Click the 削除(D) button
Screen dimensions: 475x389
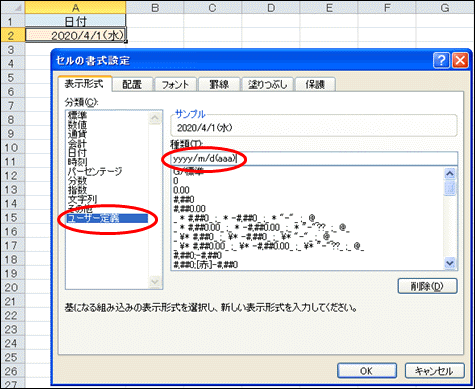click(427, 286)
